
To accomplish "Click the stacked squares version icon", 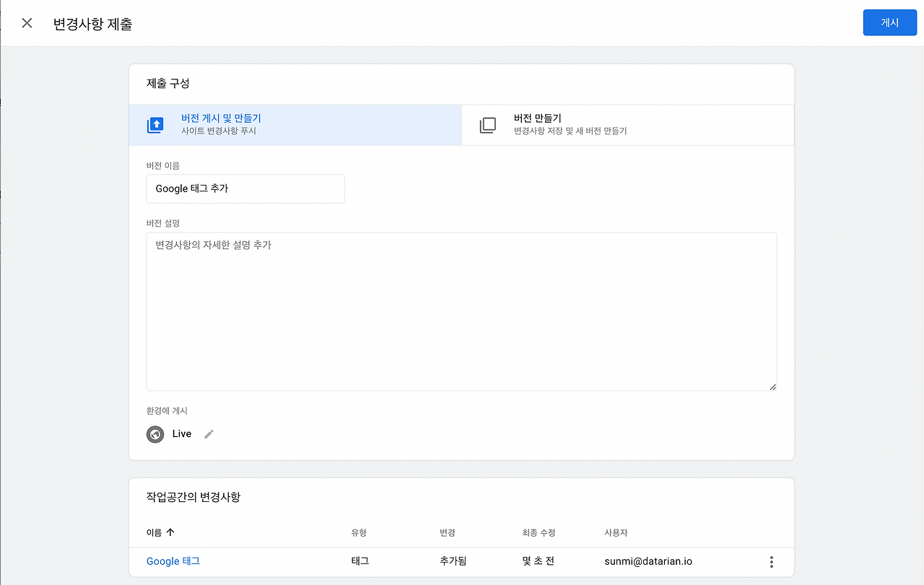I will [x=488, y=125].
